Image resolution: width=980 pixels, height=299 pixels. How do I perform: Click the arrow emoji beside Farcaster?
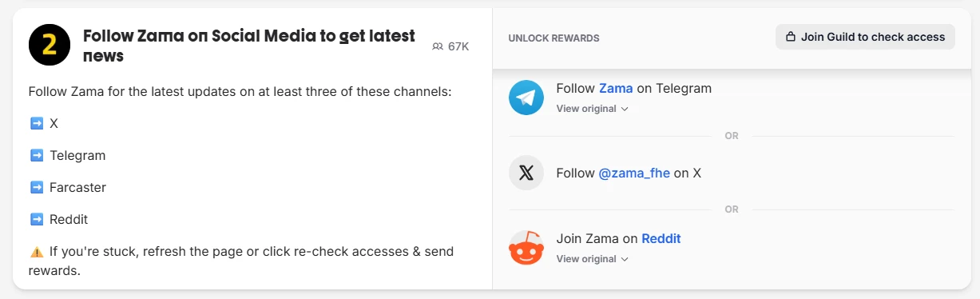(36, 187)
